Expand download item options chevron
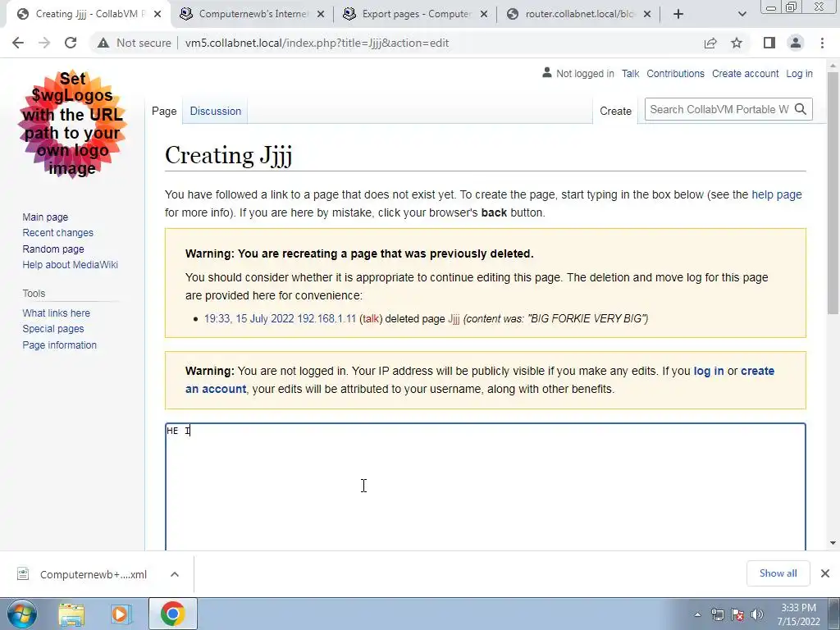This screenshot has width=840, height=630. point(175,574)
